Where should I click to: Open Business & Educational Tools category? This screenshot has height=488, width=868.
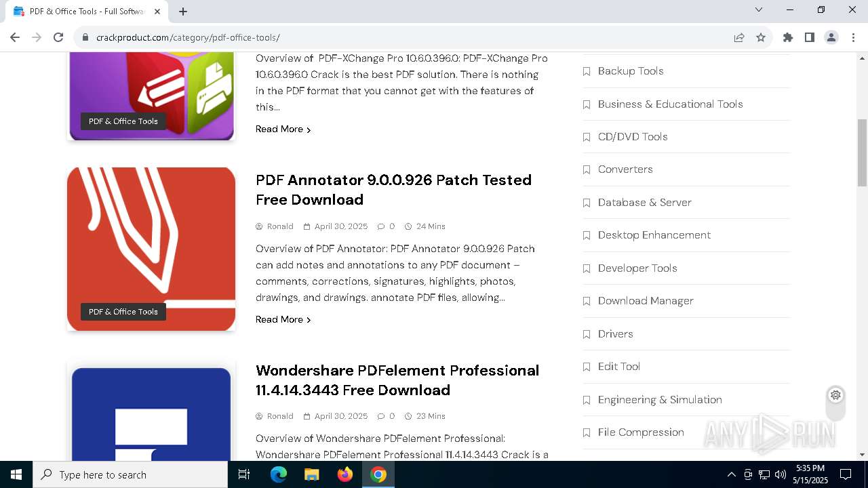[671, 104]
